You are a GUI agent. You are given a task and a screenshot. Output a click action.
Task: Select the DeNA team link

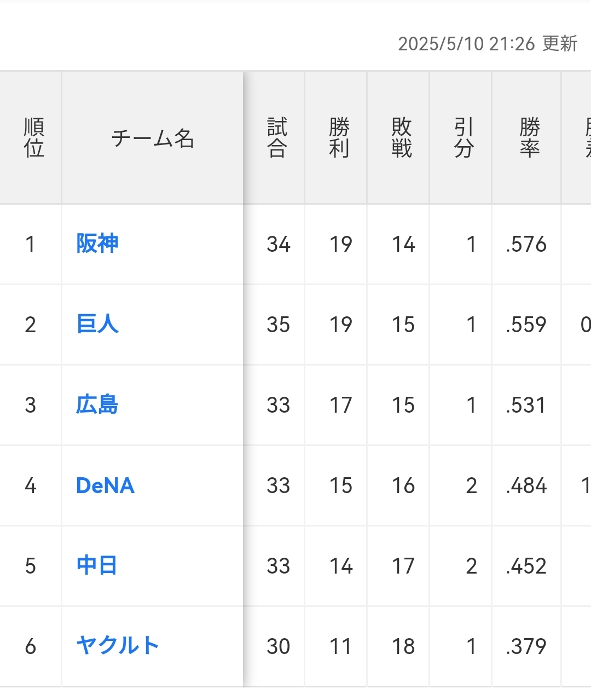pyautogui.click(x=105, y=485)
